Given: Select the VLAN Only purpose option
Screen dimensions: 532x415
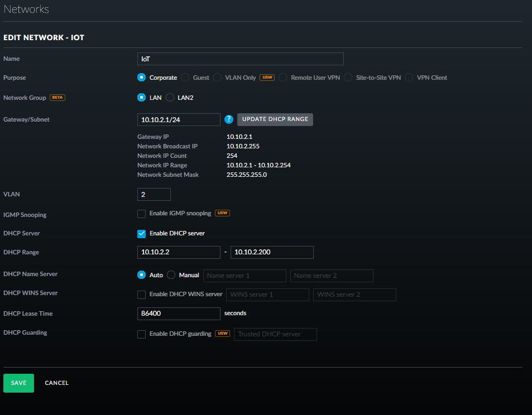Looking at the screenshot, I should tap(217, 78).
